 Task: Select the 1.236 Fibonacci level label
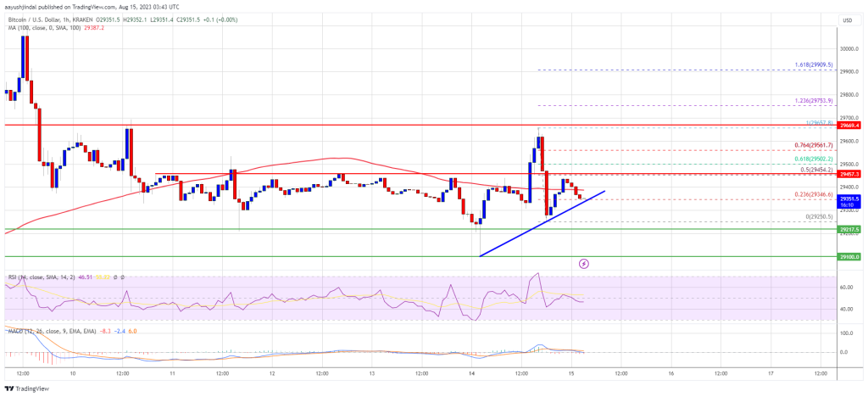[x=816, y=100]
